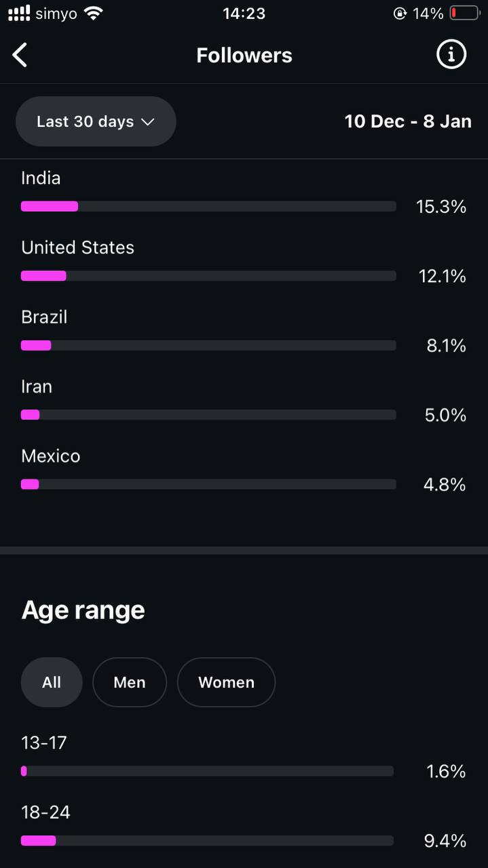The width and height of the screenshot is (488, 868).
Task: Tap the back arrow icon
Action: tap(20, 55)
